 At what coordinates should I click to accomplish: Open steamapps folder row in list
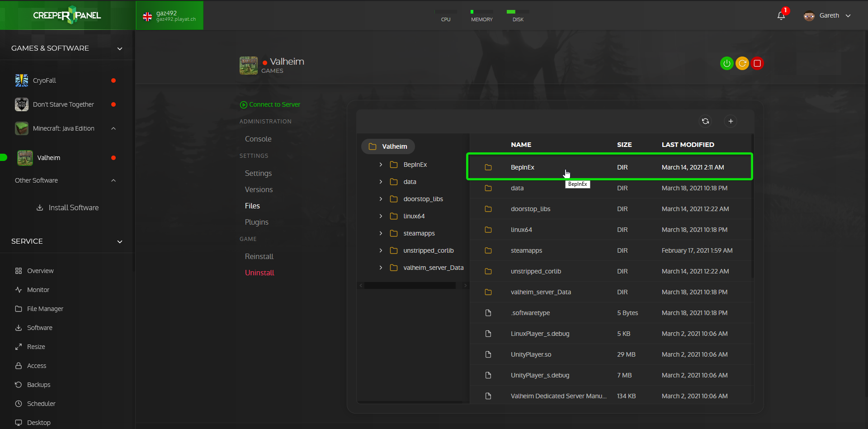pos(611,250)
